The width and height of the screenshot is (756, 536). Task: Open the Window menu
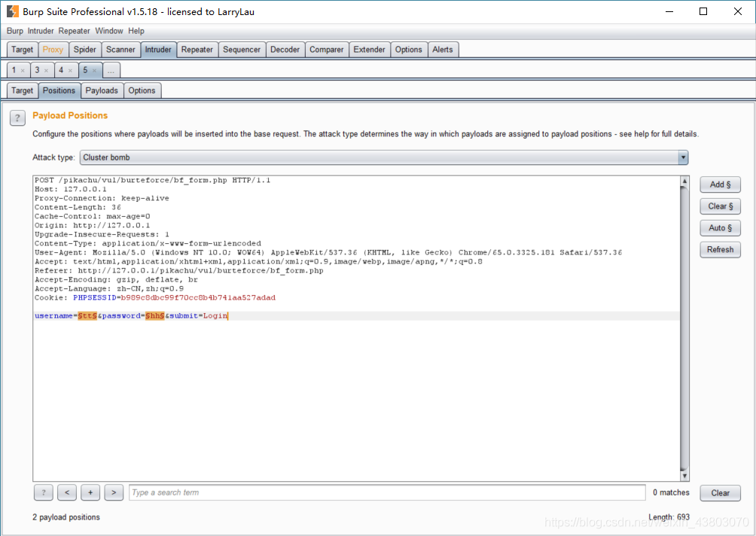pyautogui.click(x=109, y=31)
